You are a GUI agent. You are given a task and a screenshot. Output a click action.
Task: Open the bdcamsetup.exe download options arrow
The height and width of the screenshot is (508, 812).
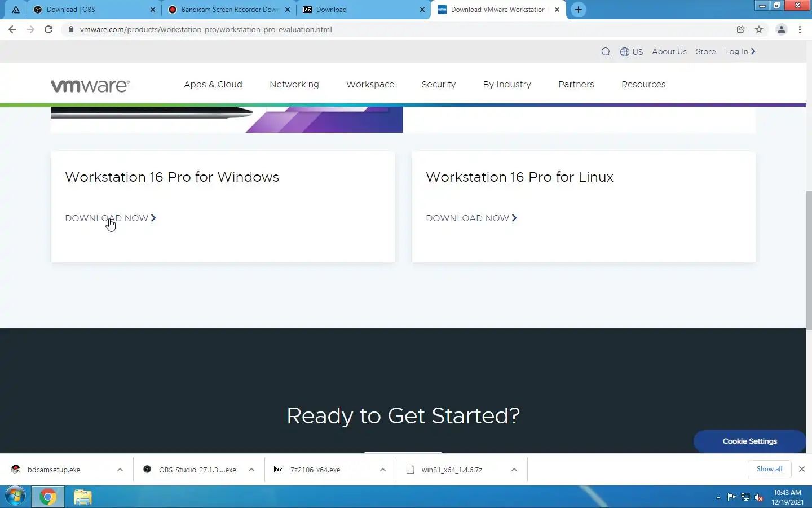tap(120, 470)
